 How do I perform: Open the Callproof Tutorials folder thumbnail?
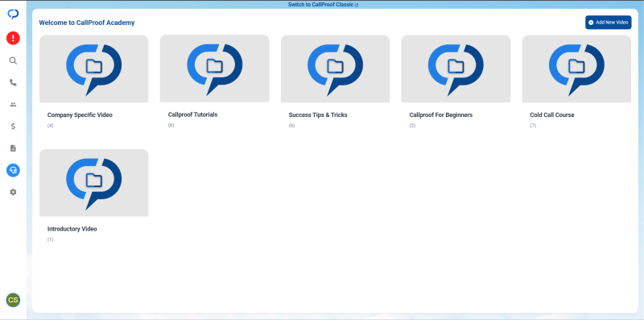point(215,69)
